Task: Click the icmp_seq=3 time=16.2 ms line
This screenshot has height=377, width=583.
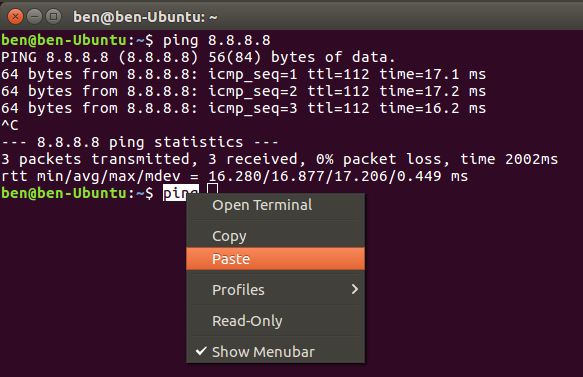Action: pyautogui.click(x=244, y=108)
